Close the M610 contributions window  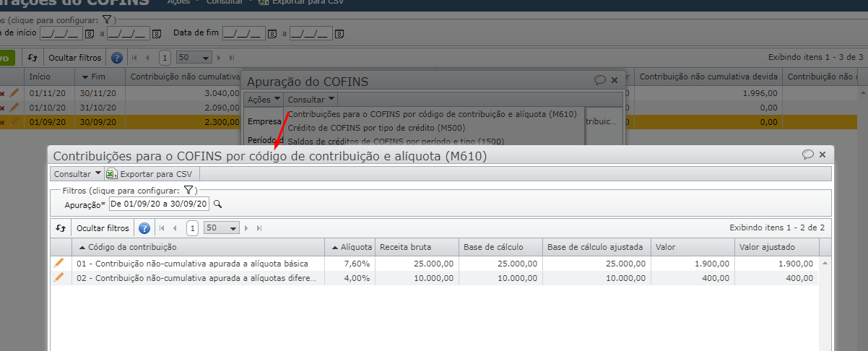click(823, 155)
